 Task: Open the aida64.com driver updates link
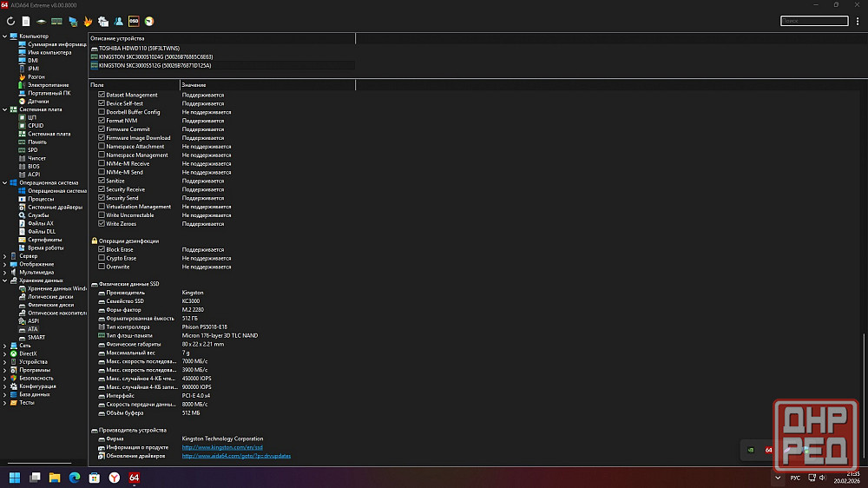[x=236, y=456]
